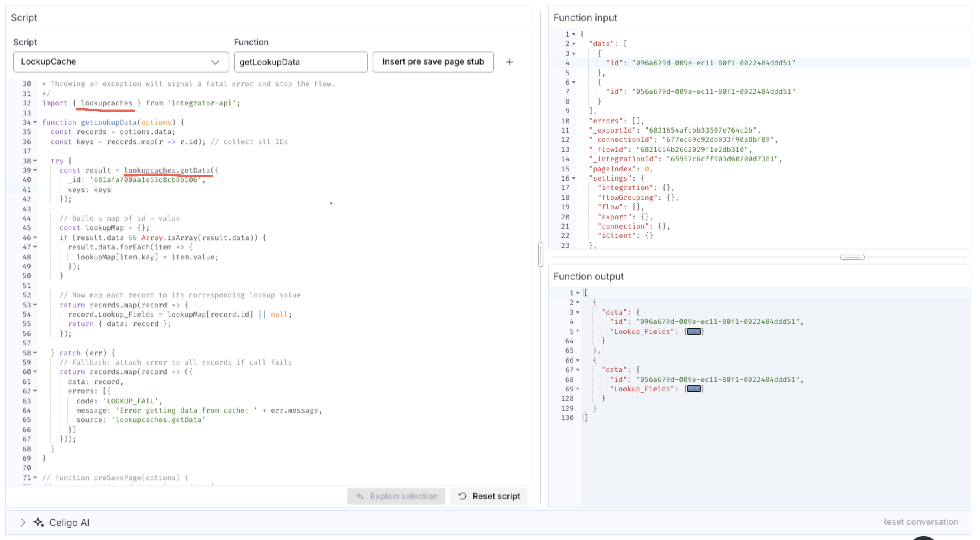This screenshot has height=540, width=980.
Task: Click the _id string '681afa700aa1e53c8cb8b106'
Action: click(145, 180)
